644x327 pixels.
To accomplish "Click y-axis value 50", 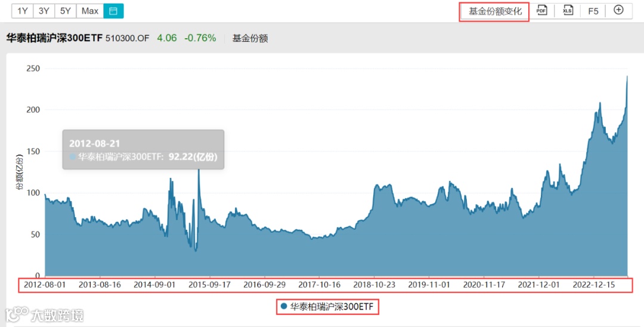I will coord(35,234).
